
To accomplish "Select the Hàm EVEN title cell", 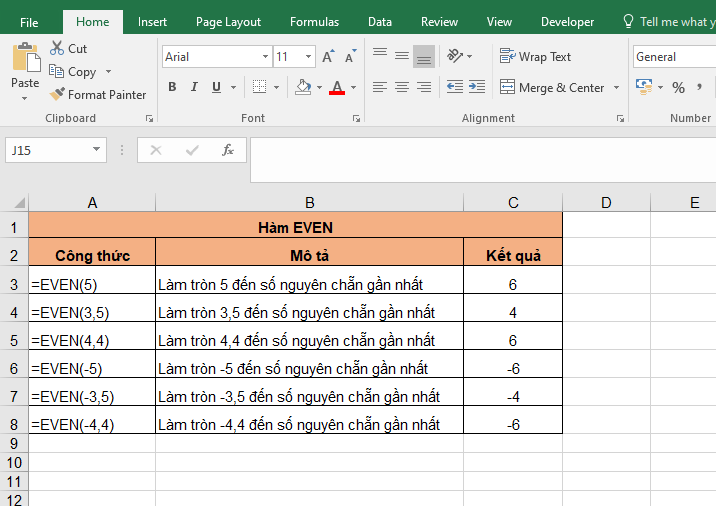I will [x=295, y=227].
